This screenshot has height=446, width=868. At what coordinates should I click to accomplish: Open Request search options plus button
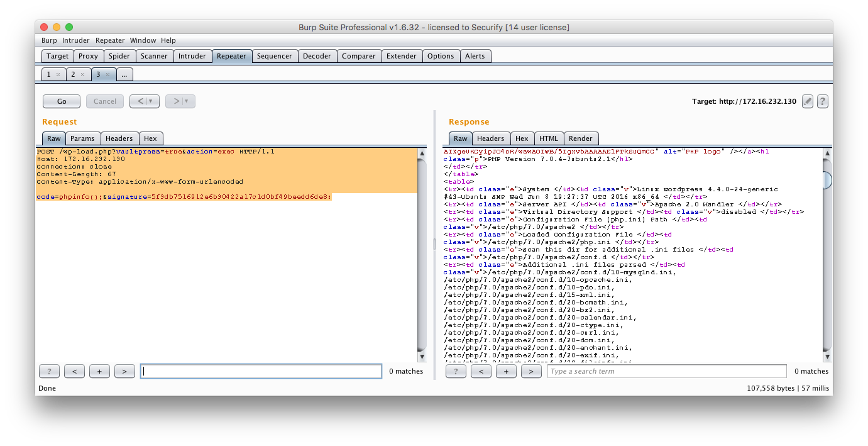[99, 371]
